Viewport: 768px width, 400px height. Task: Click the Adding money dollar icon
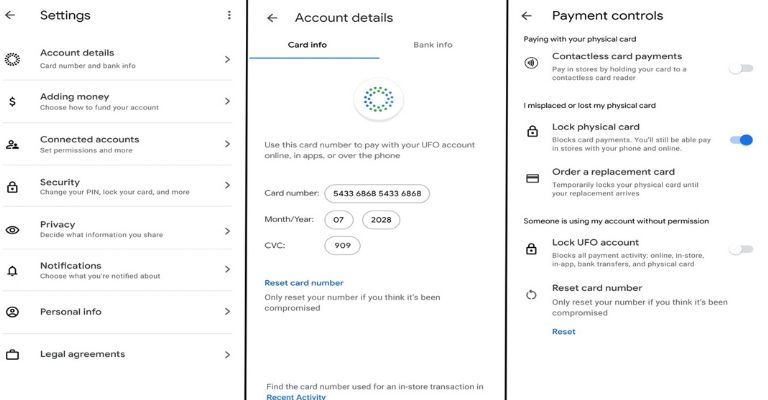click(12, 101)
